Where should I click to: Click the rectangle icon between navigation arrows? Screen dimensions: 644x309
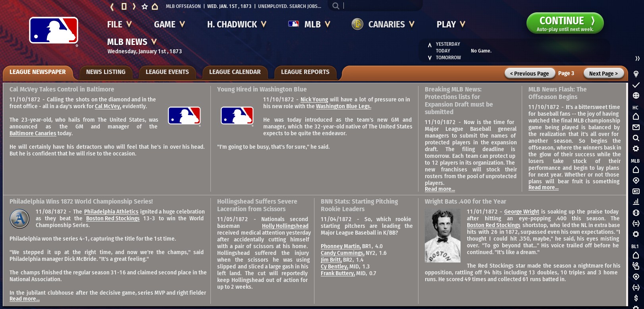click(x=123, y=6)
